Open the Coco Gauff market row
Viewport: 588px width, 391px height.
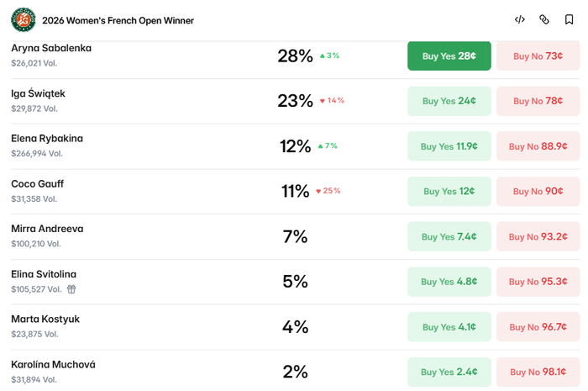[295, 192]
